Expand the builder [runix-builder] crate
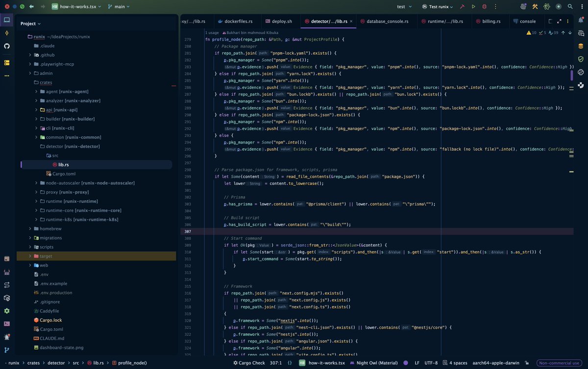The image size is (588, 369). 36,119
